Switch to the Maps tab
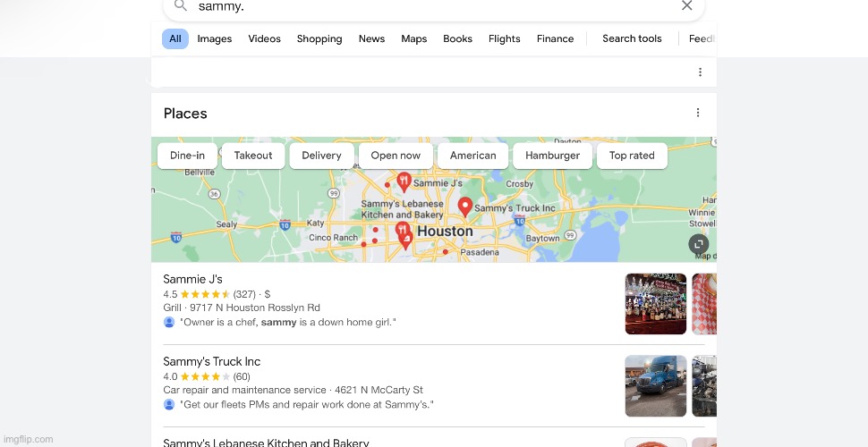This screenshot has height=447, width=868. click(413, 39)
